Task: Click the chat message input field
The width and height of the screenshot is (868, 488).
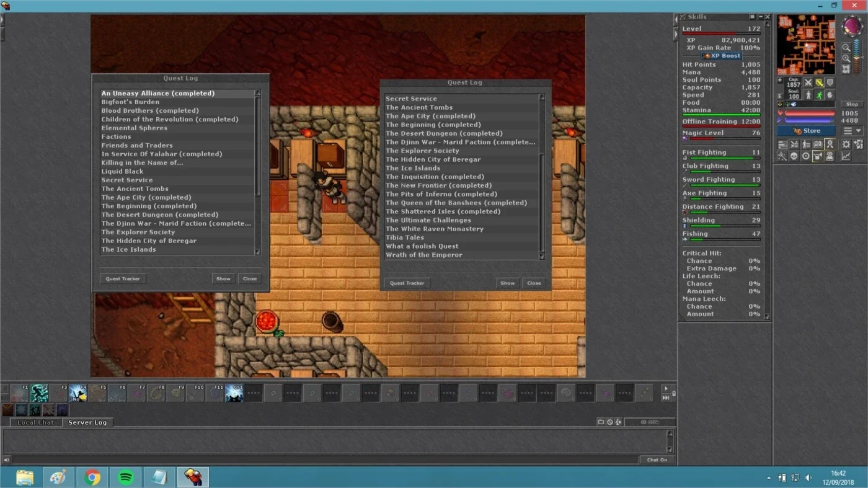Action: tap(325, 460)
